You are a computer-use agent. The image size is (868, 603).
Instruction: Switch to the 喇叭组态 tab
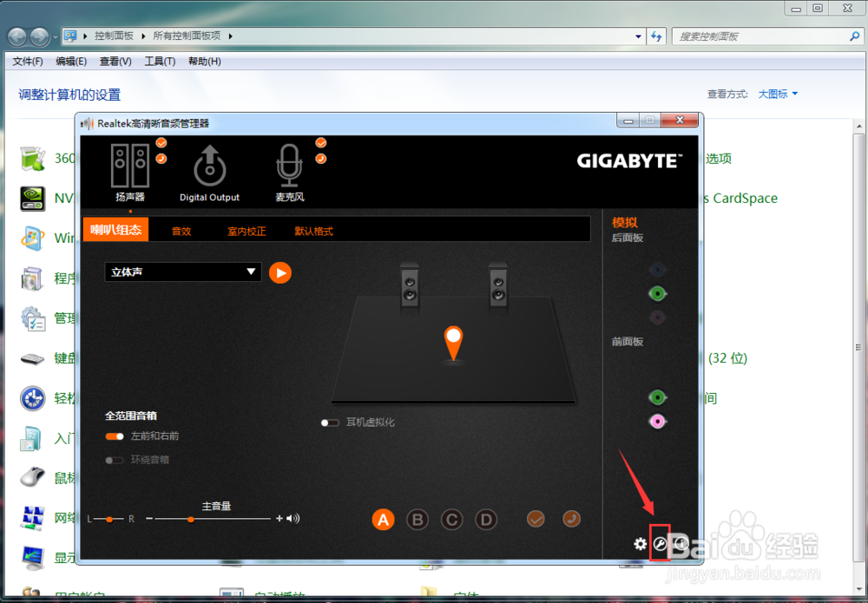[115, 230]
